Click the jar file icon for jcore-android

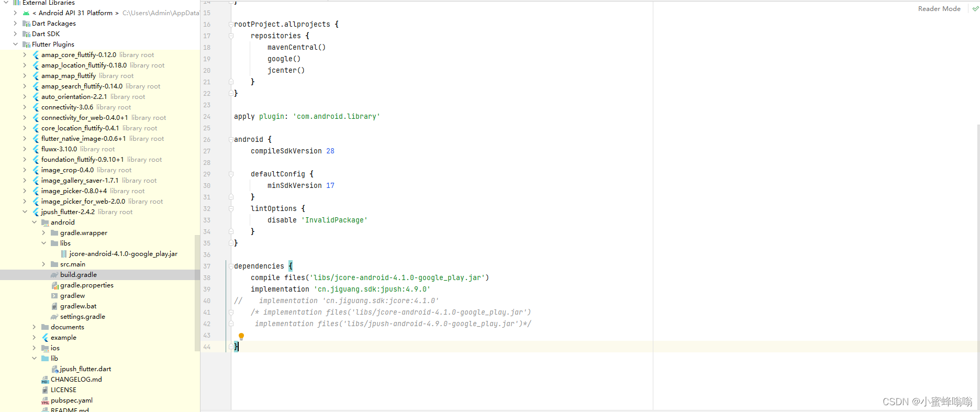coord(64,254)
